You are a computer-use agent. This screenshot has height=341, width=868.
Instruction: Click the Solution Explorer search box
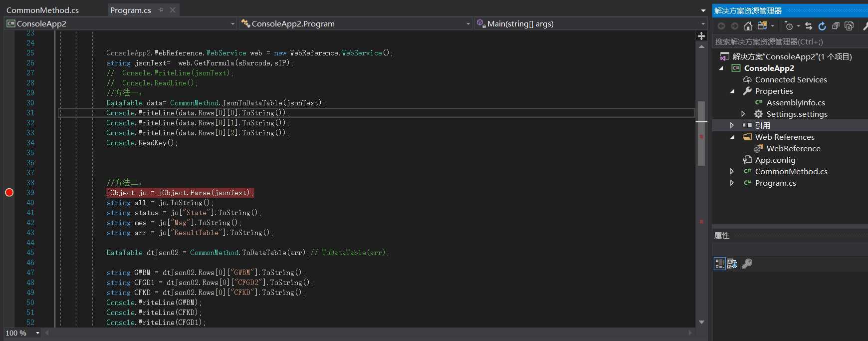790,42
